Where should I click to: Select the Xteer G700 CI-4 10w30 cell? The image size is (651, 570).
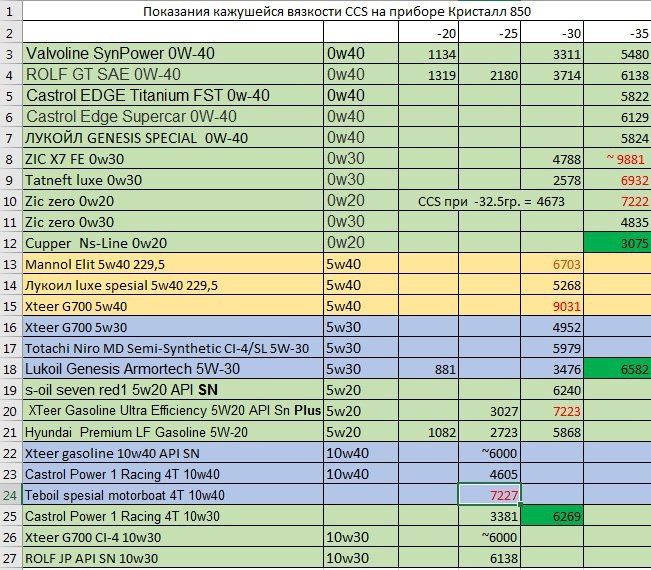(173, 537)
